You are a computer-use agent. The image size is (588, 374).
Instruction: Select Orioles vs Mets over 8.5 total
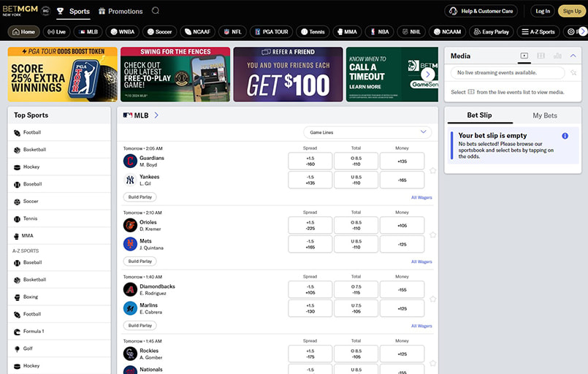coord(356,226)
